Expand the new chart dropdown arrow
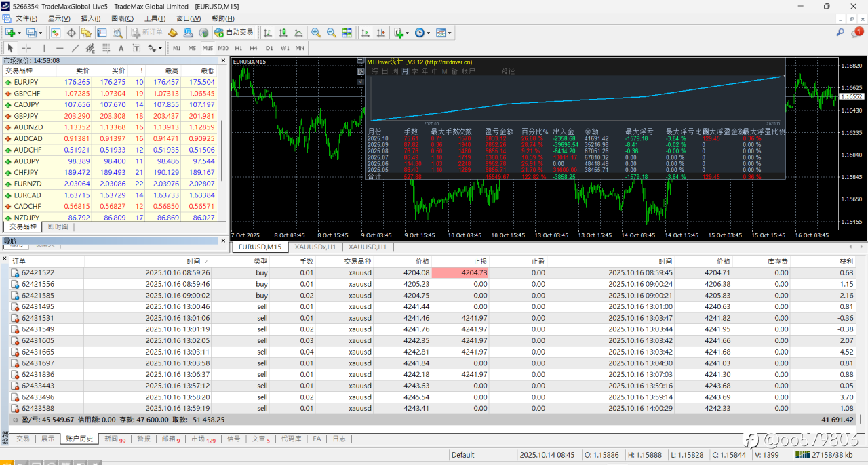The height and width of the screenshot is (465, 868). click(x=20, y=33)
